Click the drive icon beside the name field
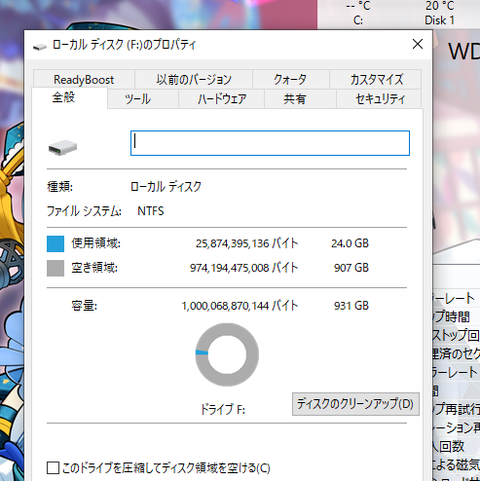480x481 pixels. [63, 147]
